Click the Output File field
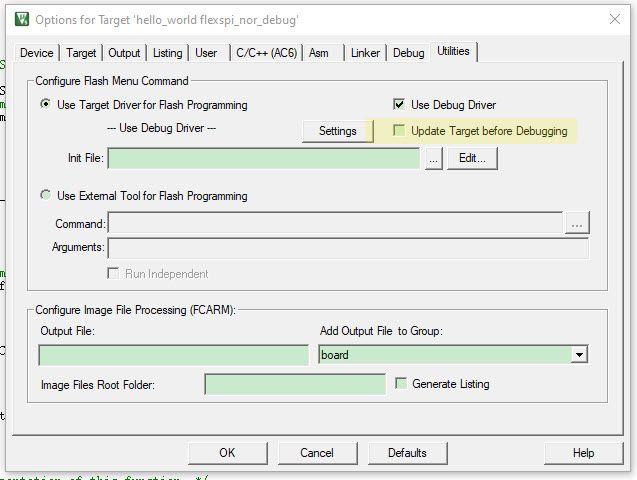 173,355
